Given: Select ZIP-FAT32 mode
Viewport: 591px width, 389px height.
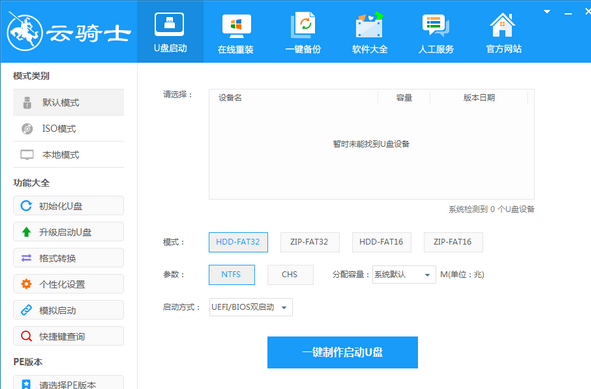Looking at the screenshot, I should point(310,242).
